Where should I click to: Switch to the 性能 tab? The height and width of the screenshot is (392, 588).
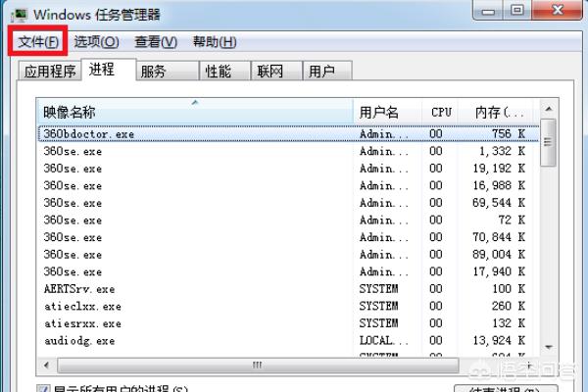click(218, 71)
